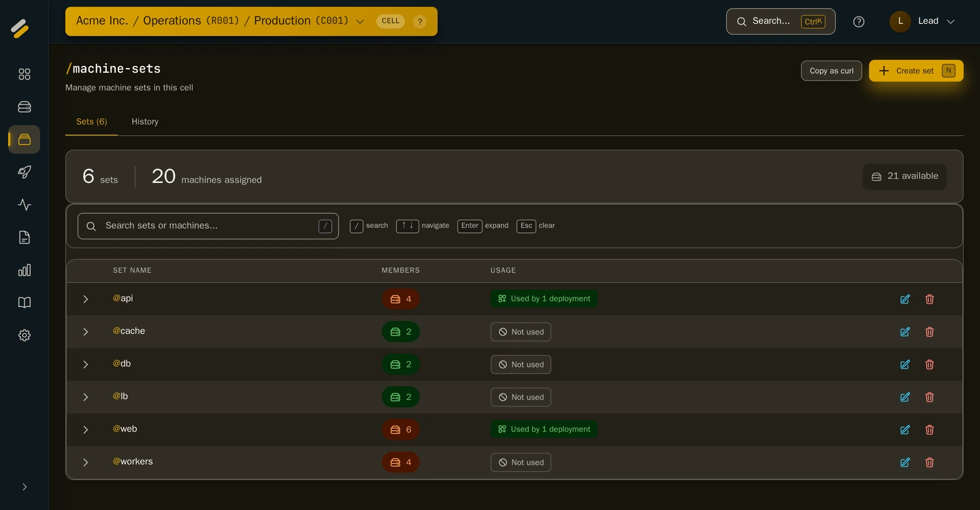Click the Copy as curl button
This screenshot has height=510, width=980.
coord(832,71)
